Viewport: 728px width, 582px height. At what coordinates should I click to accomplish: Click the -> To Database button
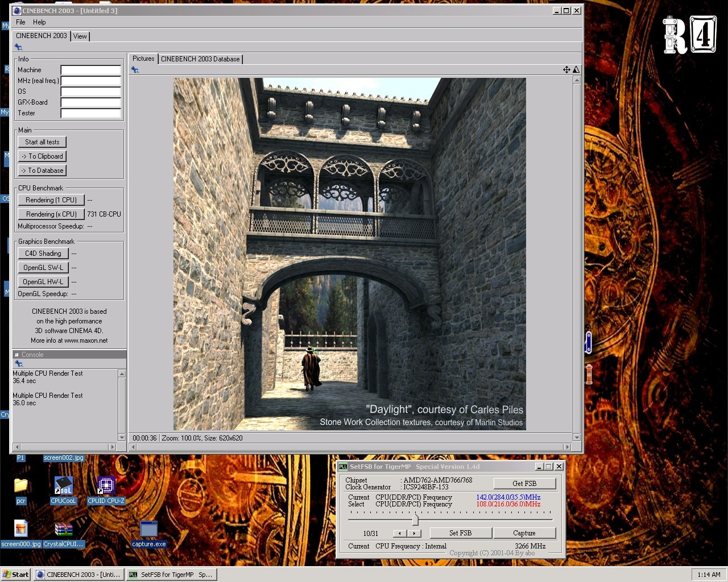click(x=42, y=171)
